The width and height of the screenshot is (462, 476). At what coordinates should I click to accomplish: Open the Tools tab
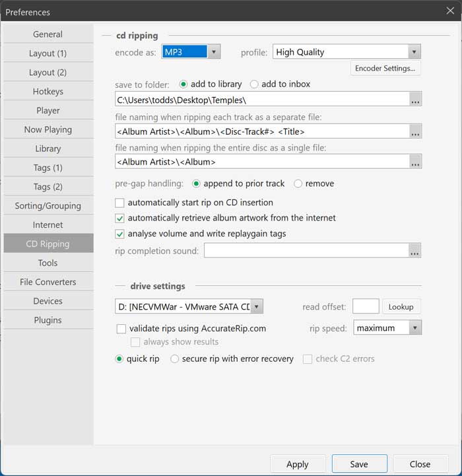tap(48, 263)
